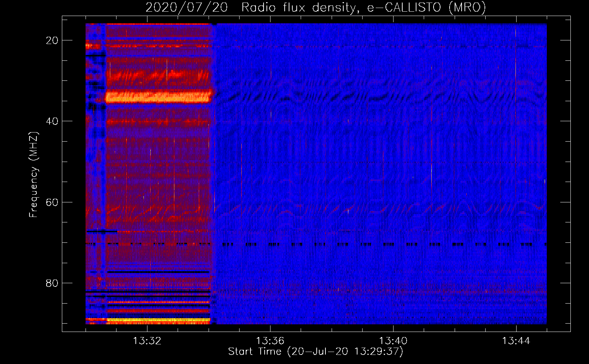Click the 13:36 time tick label
The width and height of the screenshot is (589, 364).
coord(270,341)
